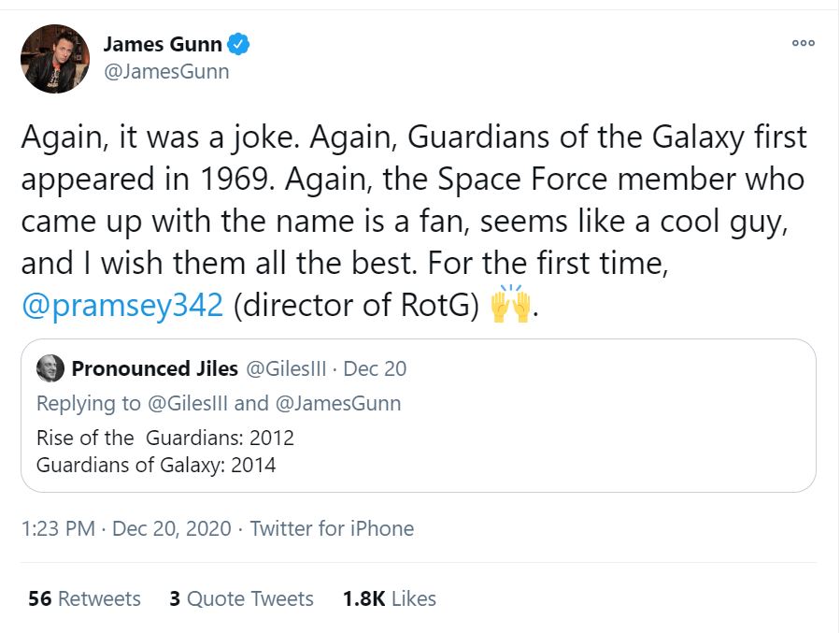Viewport: 840px width, 633px height.
Task: Click the raised hands emoji in tweet
Action: (x=510, y=306)
